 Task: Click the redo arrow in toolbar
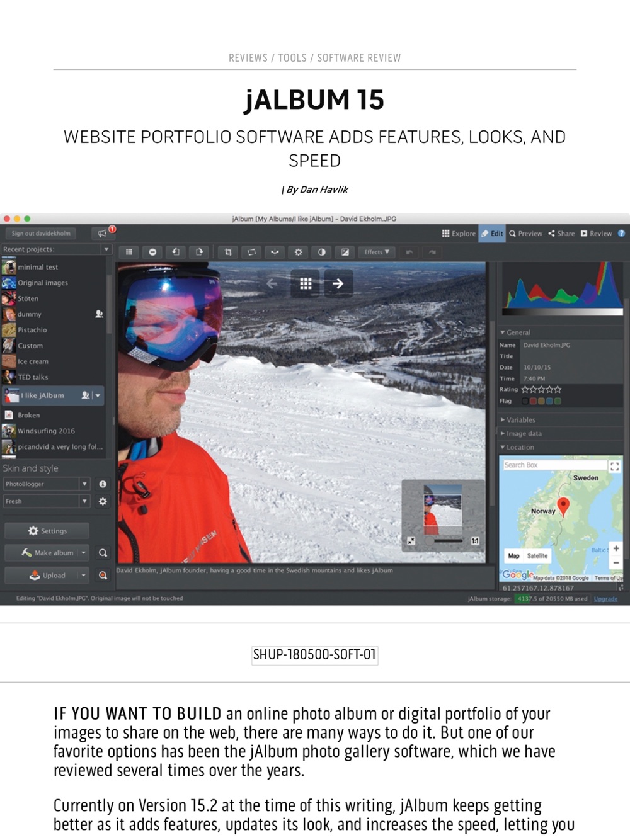click(x=432, y=252)
